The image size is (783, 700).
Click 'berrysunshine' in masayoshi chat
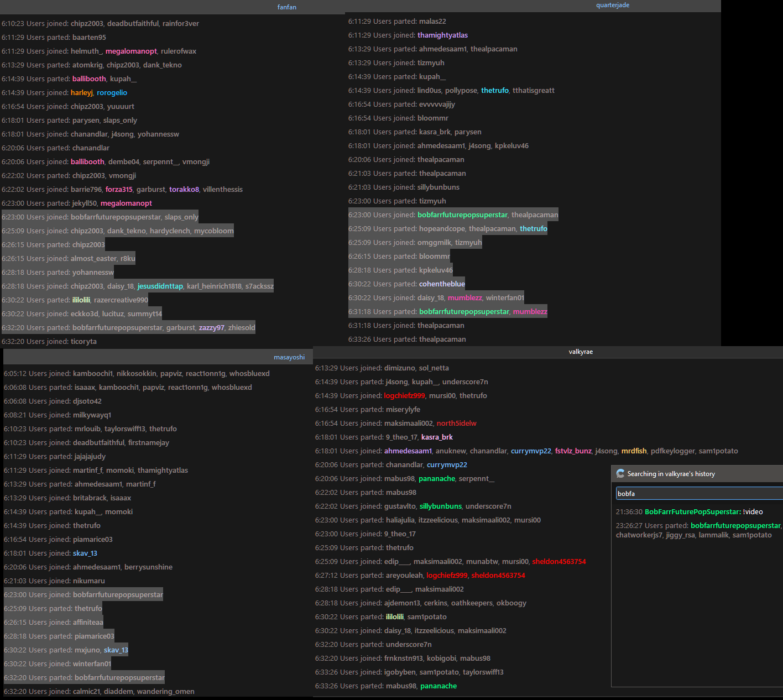148,567
